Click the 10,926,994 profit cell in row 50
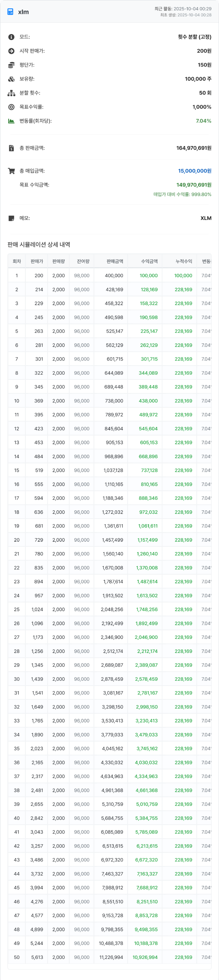The width and height of the screenshot is (219, 980). click(x=145, y=957)
